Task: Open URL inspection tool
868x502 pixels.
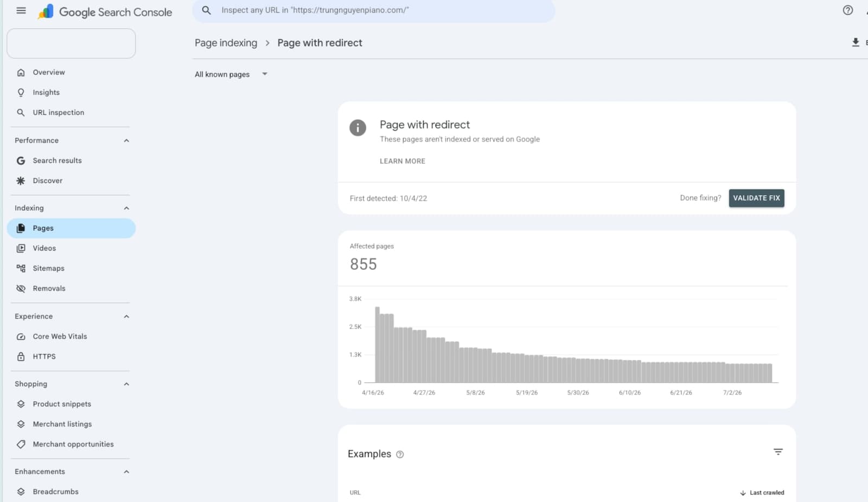Action: (71, 113)
